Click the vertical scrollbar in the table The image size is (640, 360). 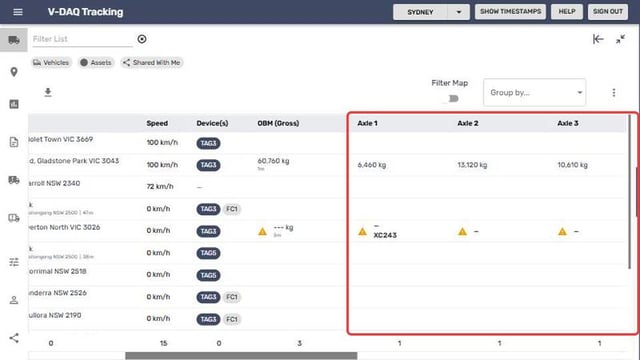point(630,192)
